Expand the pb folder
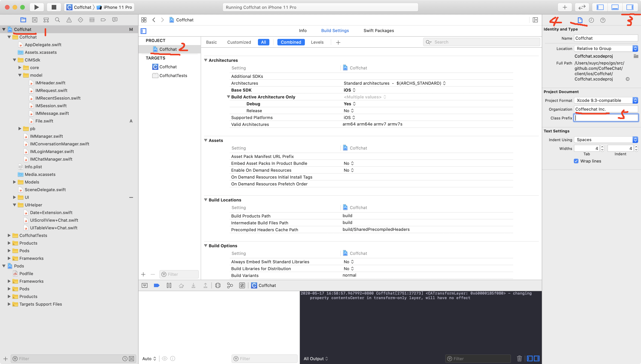The height and width of the screenshot is (364, 641). [x=20, y=129]
